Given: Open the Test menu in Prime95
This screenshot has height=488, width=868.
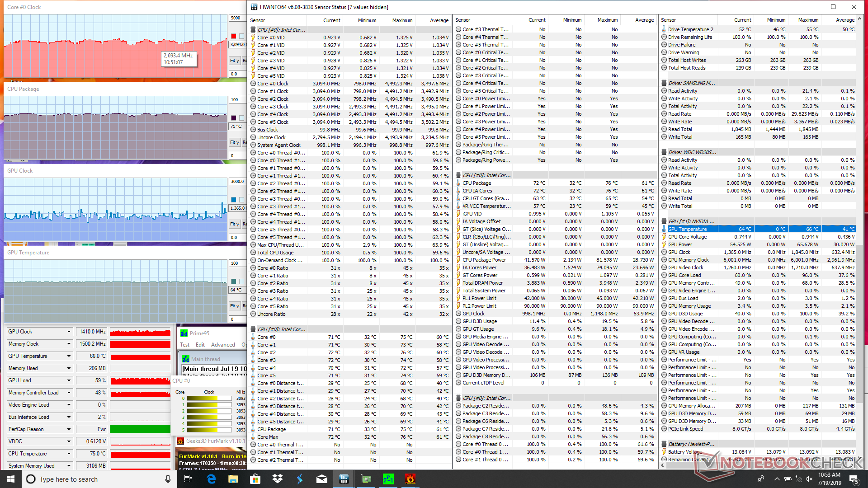Looking at the screenshot, I should 184,345.
